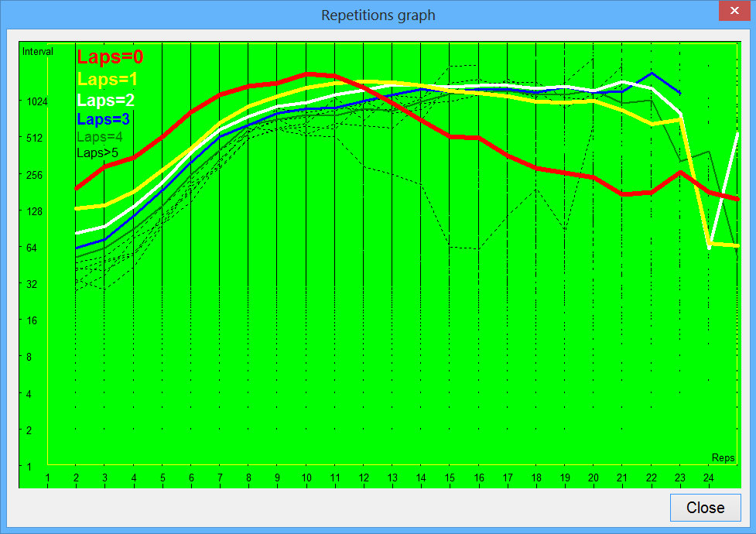Select the red Laps=0 legend label
The height and width of the screenshot is (534, 756).
[110, 57]
